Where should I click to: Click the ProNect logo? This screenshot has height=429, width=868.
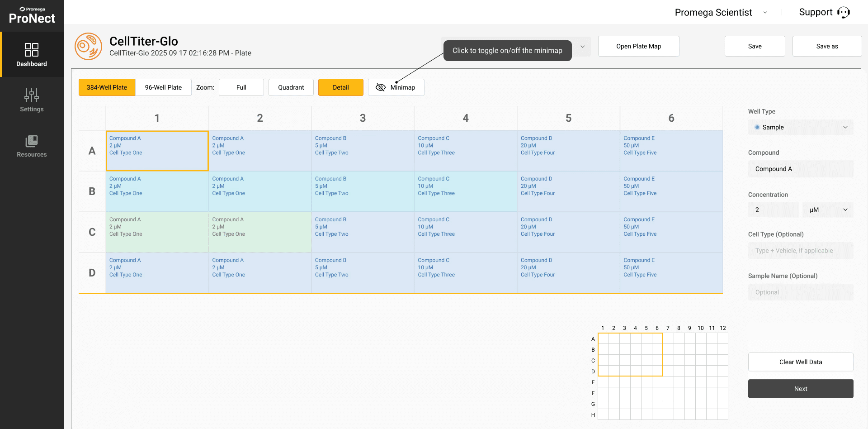[32, 15]
